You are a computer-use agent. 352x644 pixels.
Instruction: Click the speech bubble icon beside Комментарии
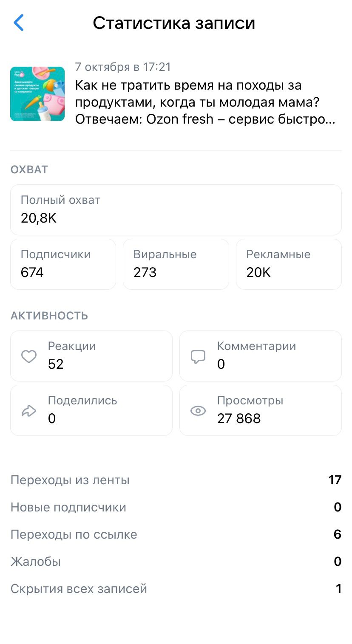198,356
